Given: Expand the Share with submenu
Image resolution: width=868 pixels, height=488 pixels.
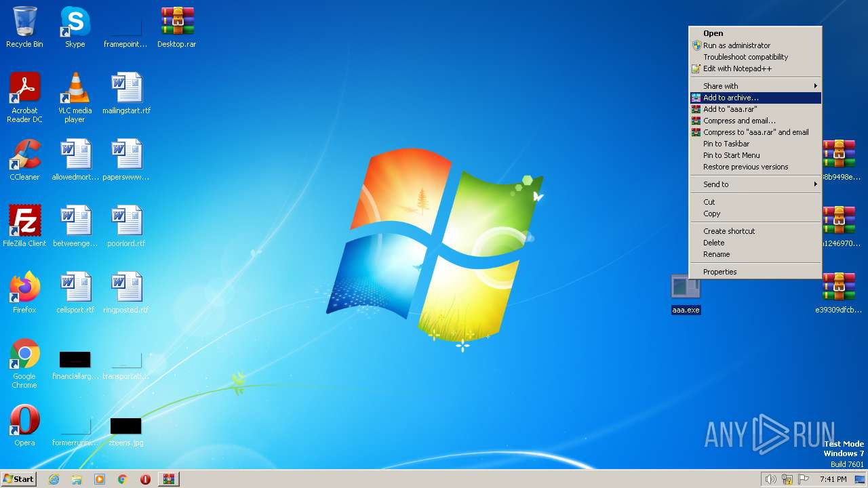Looking at the screenshot, I should pos(755,86).
